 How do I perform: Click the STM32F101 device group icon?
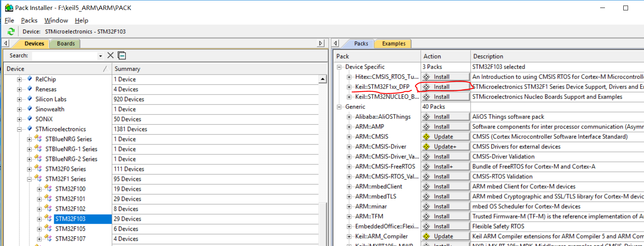coord(48,199)
